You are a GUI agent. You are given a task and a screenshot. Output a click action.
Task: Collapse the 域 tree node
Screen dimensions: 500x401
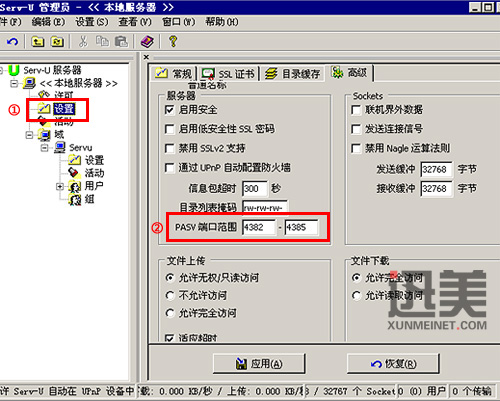(x=29, y=135)
